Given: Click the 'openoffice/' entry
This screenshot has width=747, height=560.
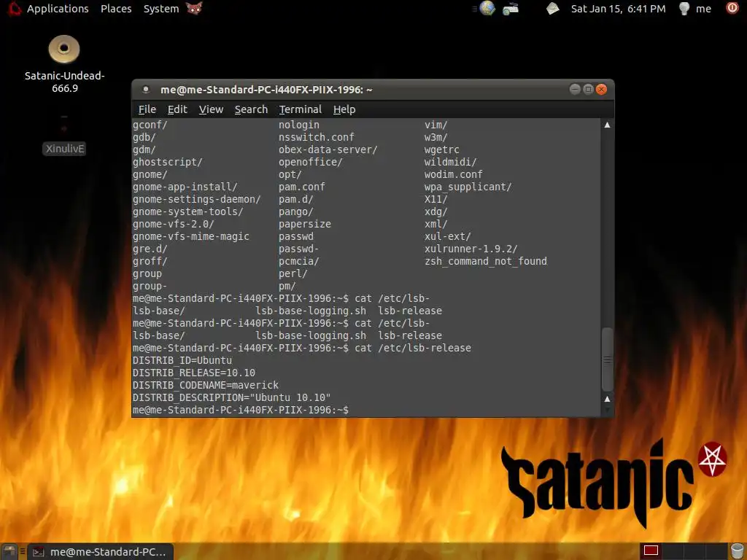Looking at the screenshot, I should point(310,163).
